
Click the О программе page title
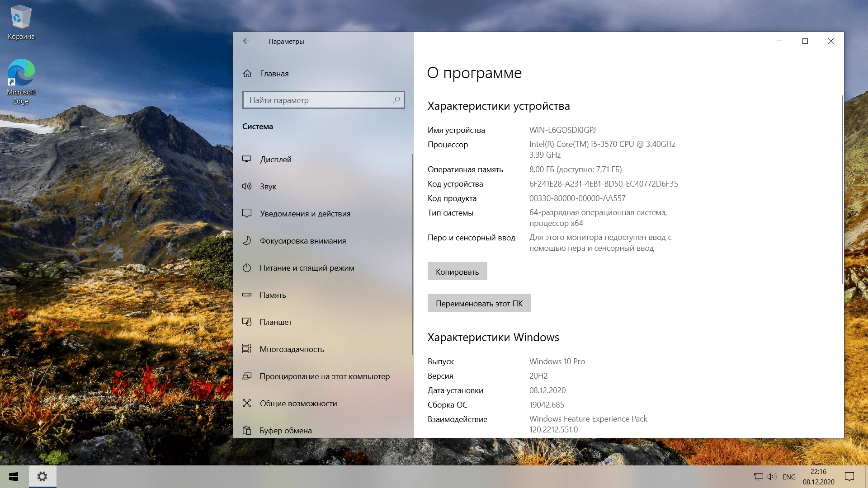tap(474, 73)
